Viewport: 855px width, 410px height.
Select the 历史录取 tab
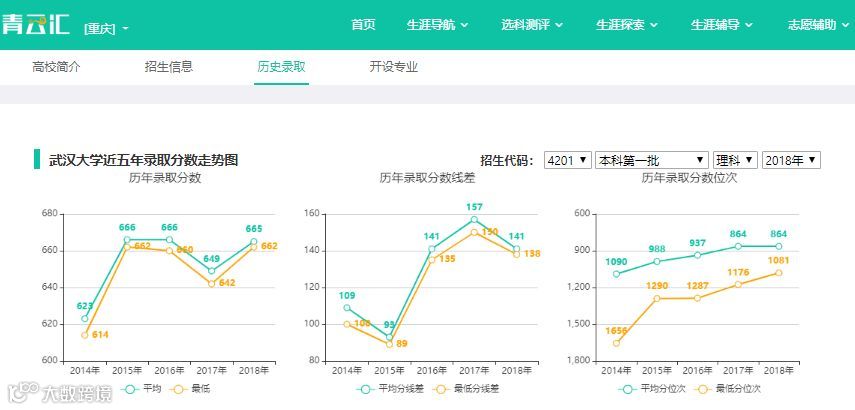coord(281,67)
